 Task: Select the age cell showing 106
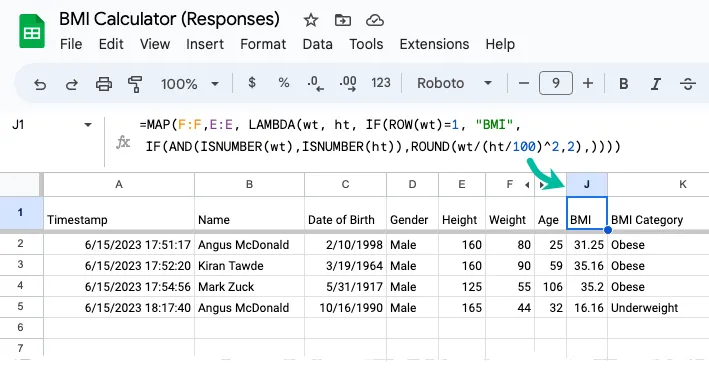pyautogui.click(x=550, y=286)
